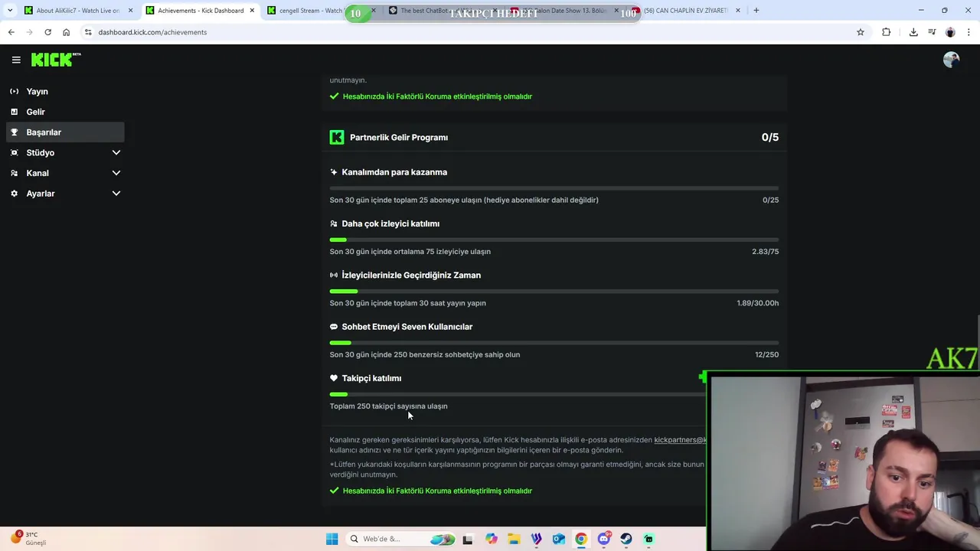
Task: View site information icon in address bar
Action: click(88, 32)
